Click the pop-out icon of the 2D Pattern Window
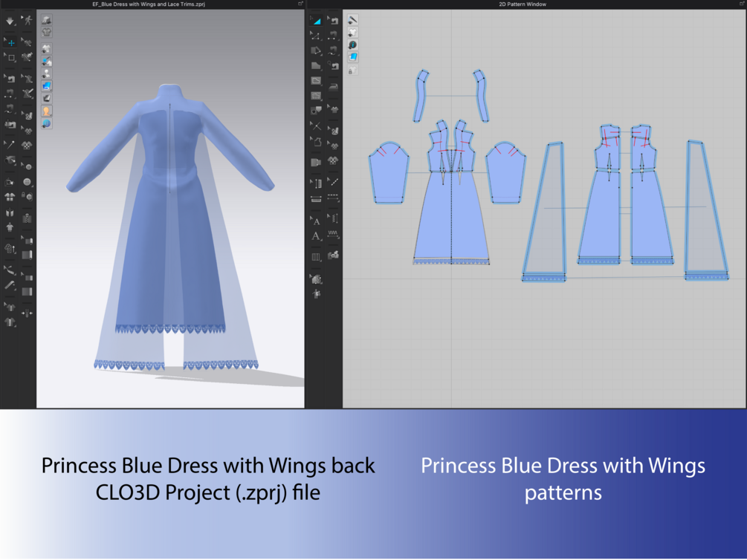This screenshot has width=747, height=560. tap(742, 4)
